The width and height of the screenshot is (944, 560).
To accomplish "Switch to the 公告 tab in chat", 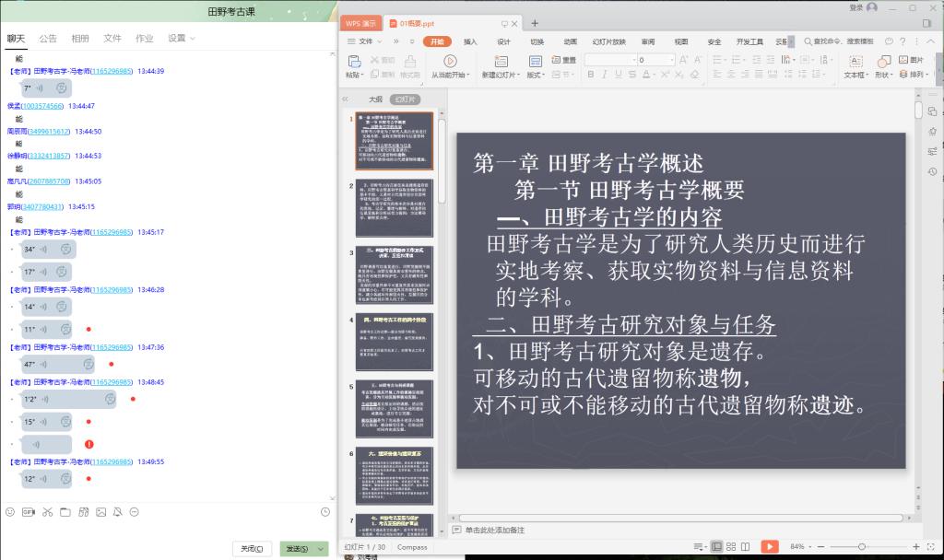I will (48, 38).
